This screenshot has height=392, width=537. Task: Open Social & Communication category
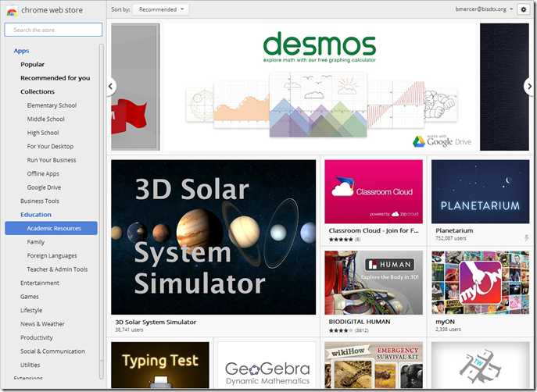coord(52,351)
